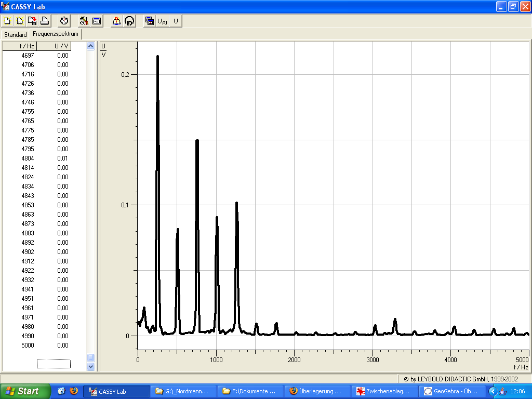This screenshot has height=399, width=532.
Task: Show measuring parameters window icon
Action: pos(96,21)
